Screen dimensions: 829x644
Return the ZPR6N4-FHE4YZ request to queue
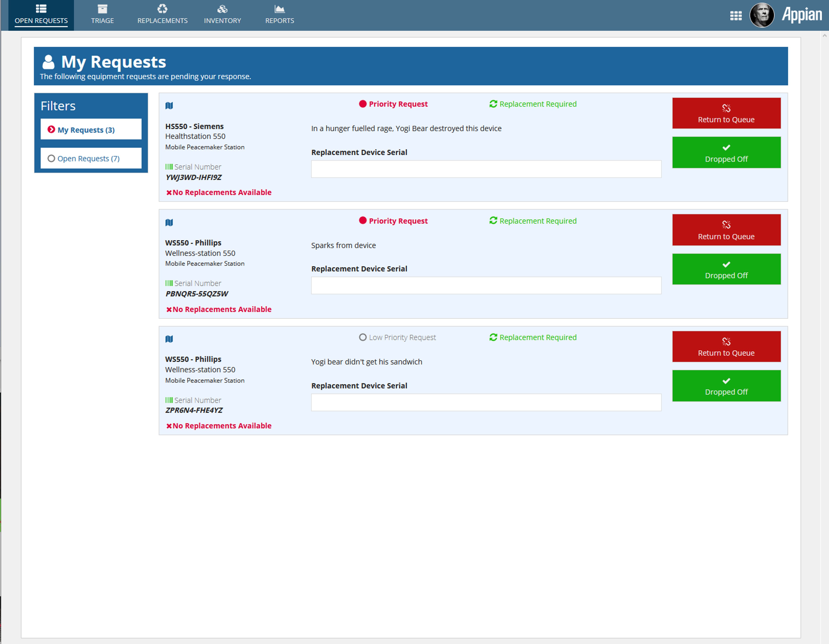[x=726, y=346]
